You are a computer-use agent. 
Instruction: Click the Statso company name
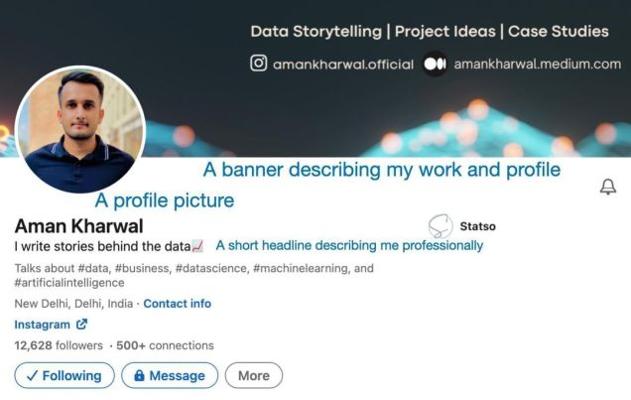click(x=478, y=226)
